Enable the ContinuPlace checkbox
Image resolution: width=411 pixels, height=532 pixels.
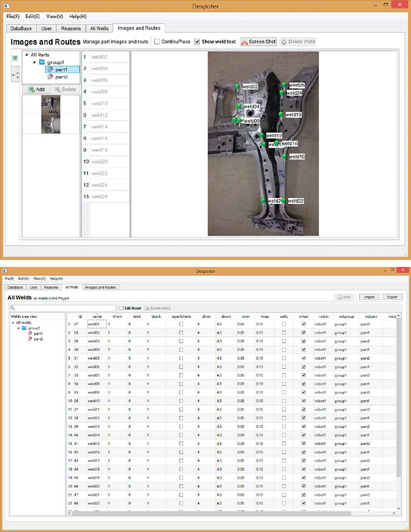click(x=157, y=41)
